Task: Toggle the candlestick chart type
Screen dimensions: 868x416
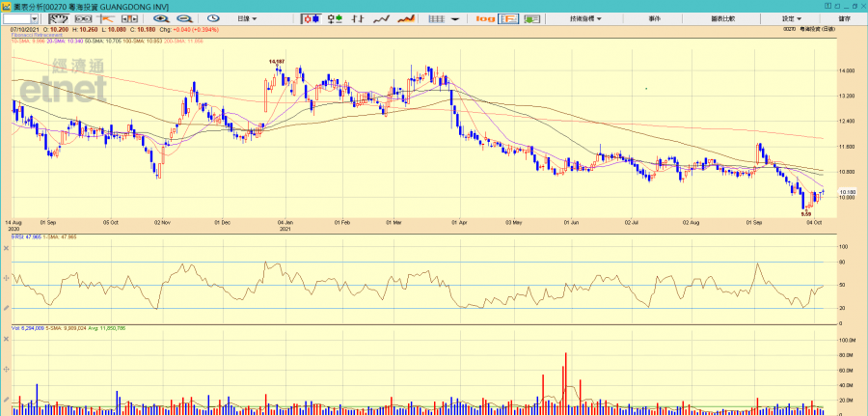Action: click(x=312, y=18)
